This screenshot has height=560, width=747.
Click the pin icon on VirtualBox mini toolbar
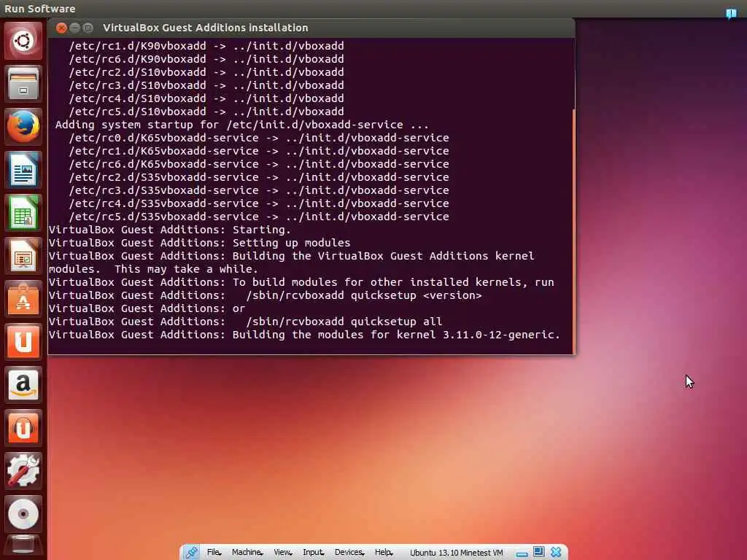(191, 553)
